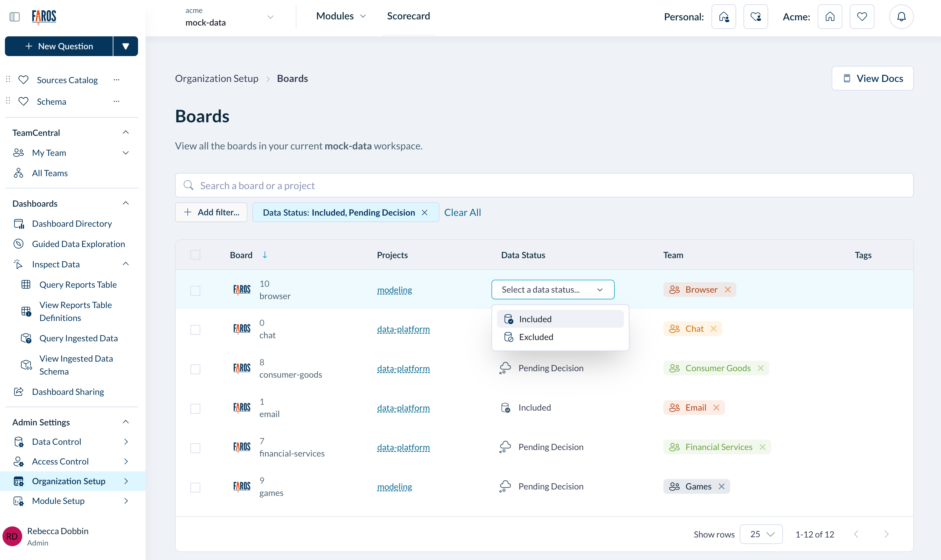Select the games board checkbox

(x=195, y=488)
